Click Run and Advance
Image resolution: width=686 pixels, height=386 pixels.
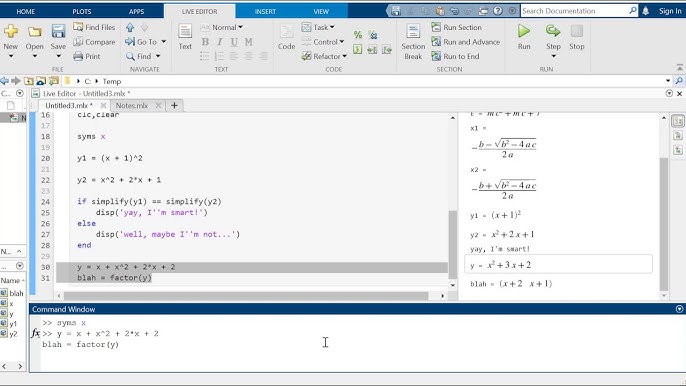click(x=466, y=42)
